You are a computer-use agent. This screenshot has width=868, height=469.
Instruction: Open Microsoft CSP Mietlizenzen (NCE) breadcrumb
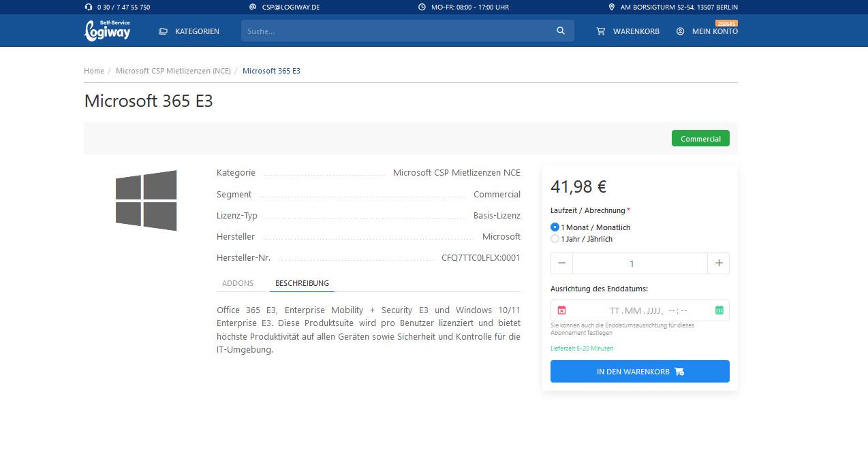point(173,71)
